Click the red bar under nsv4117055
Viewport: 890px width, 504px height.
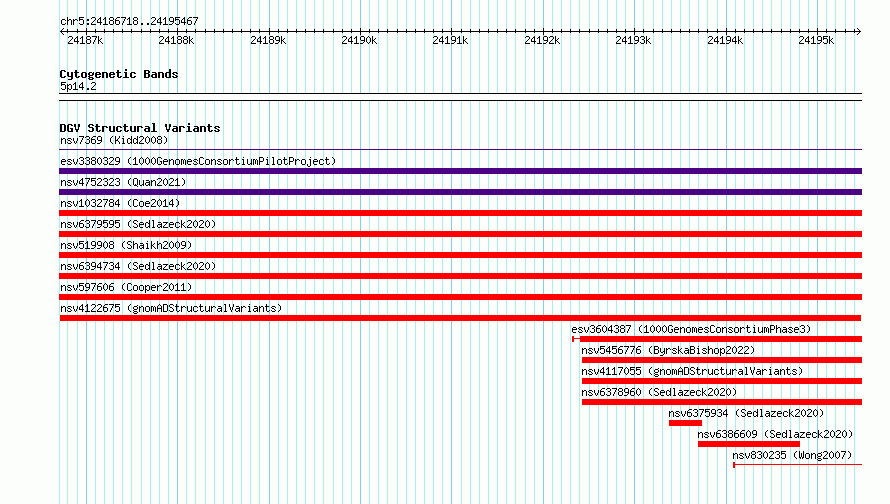click(722, 381)
